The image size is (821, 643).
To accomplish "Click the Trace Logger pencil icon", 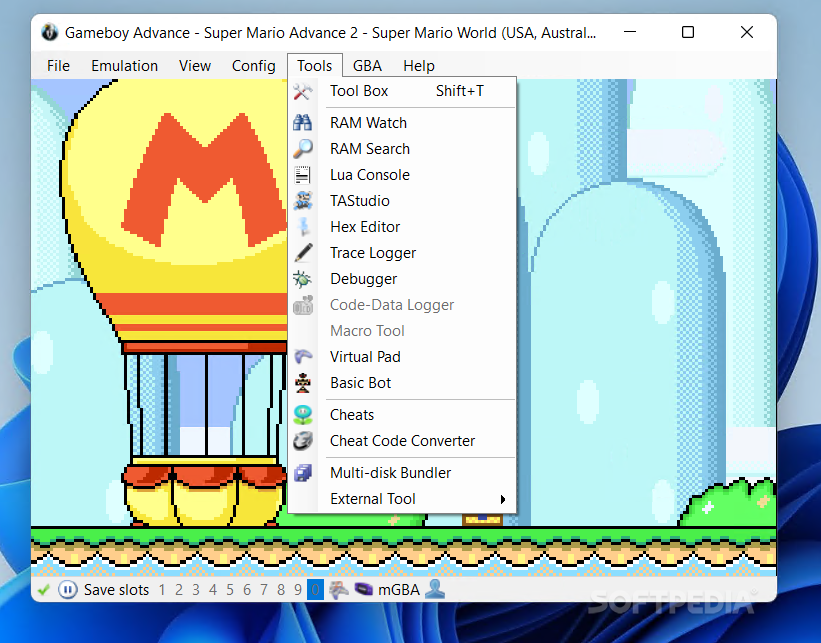I will [303, 253].
